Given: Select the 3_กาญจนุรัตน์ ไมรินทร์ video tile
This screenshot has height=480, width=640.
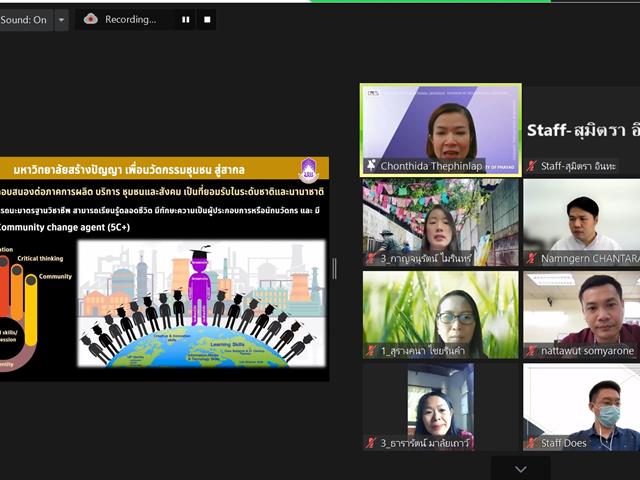Looking at the screenshot, I should coord(441,223).
